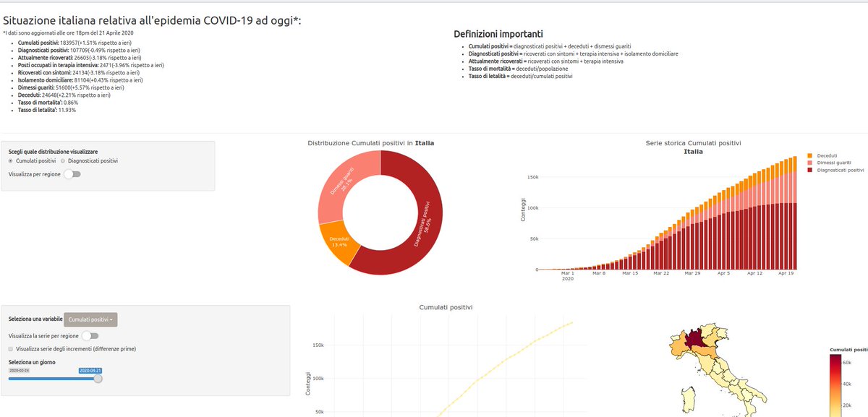Select the Diagnosticati positivi radio button

64,160
